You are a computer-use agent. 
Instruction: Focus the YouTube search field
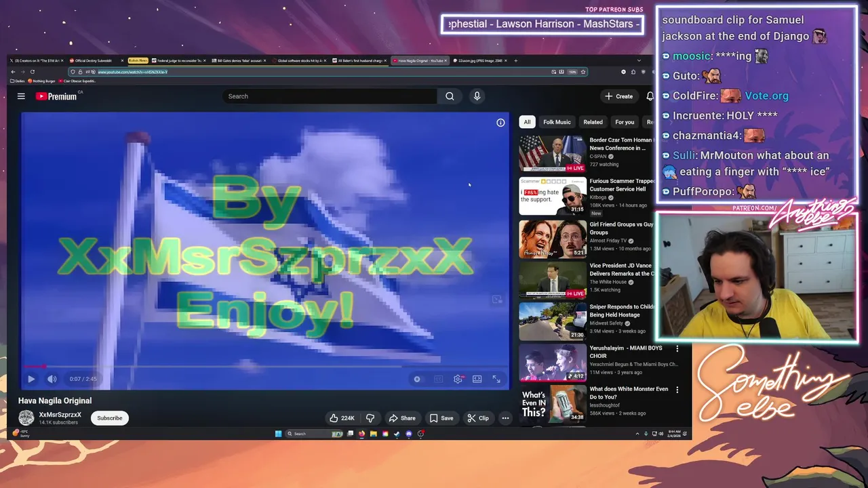(330, 96)
